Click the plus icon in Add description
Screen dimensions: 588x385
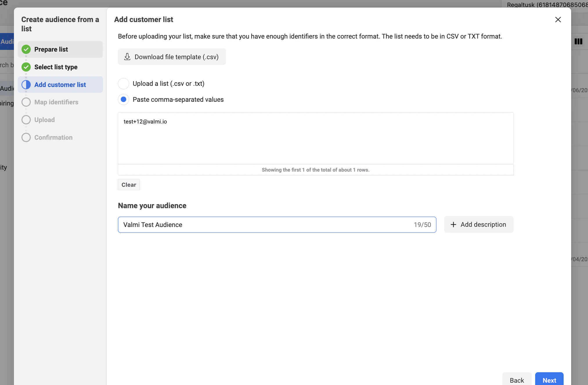pos(453,224)
